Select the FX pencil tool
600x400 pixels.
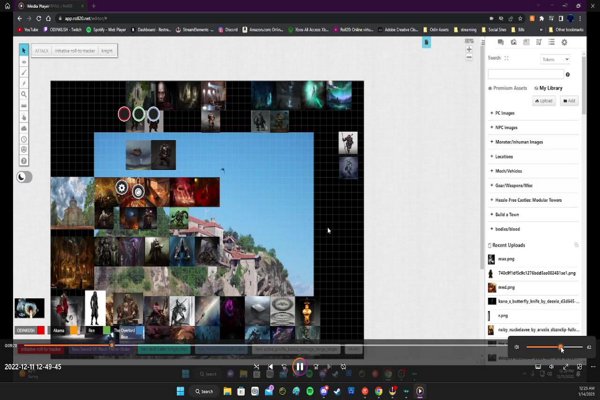[24, 83]
